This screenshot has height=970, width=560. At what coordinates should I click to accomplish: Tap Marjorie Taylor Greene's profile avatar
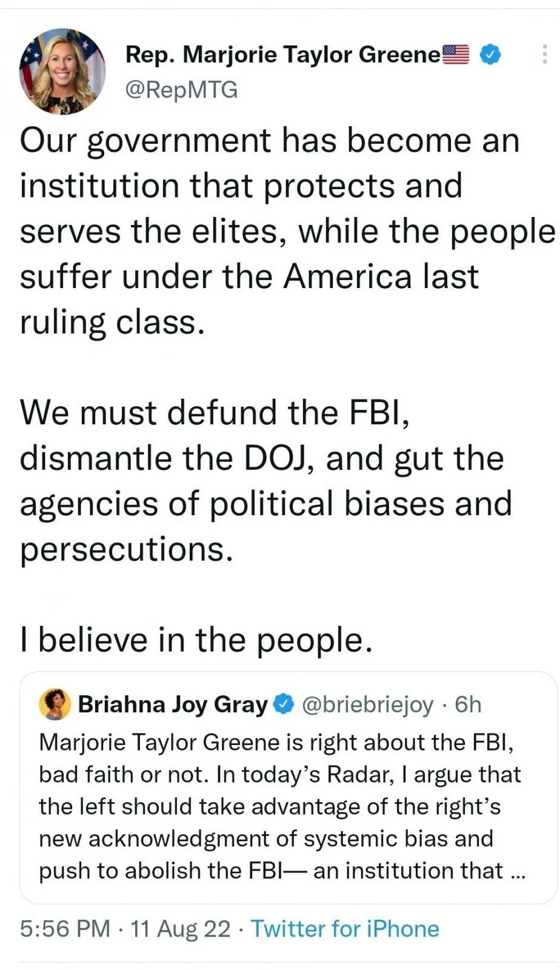tap(62, 72)
